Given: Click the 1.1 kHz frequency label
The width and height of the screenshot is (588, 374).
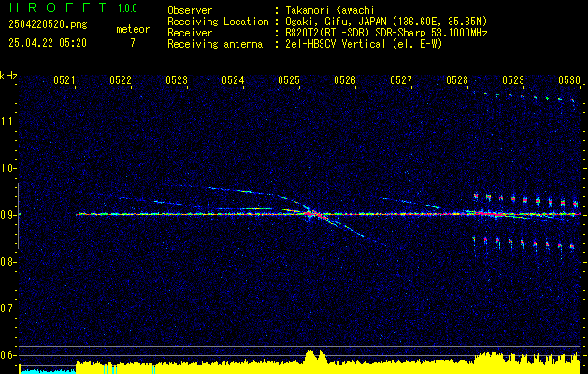Looking at the screenshot, I should click(x=7, y=122).
